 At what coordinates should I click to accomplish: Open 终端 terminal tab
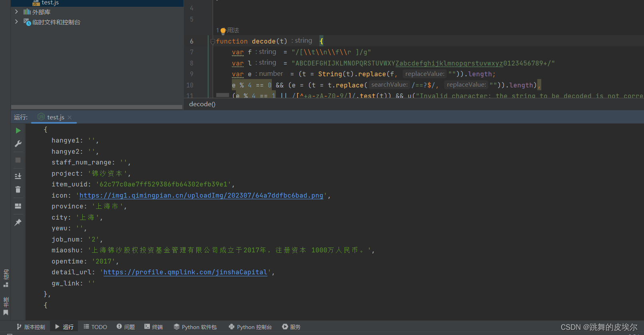click(x=154, y=327)
